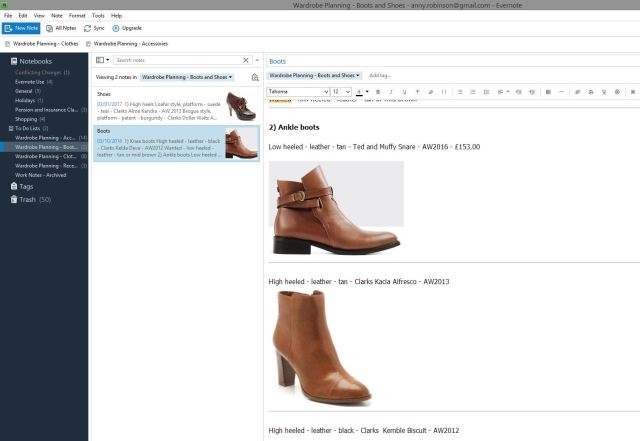Click the note title Boots
This screenshot has width=640, height=441.
coord(278,61)
